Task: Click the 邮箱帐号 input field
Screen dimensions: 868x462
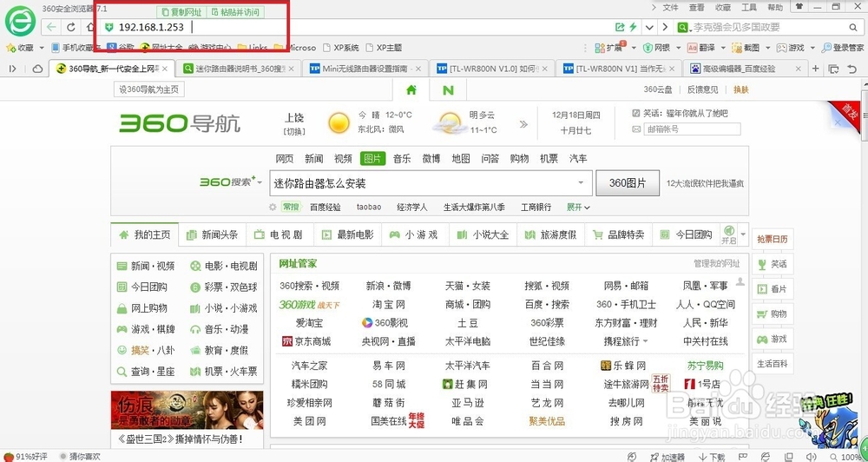Action: [692, 129]
